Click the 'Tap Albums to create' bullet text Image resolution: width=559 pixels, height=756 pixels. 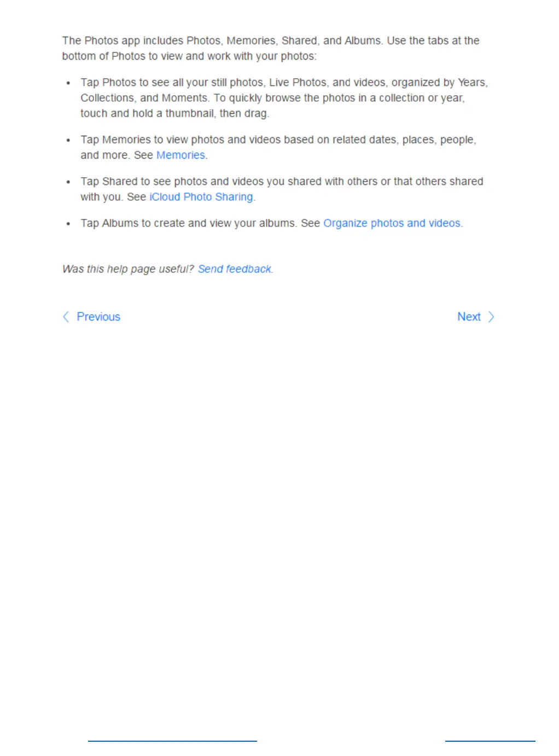point(272,223)
